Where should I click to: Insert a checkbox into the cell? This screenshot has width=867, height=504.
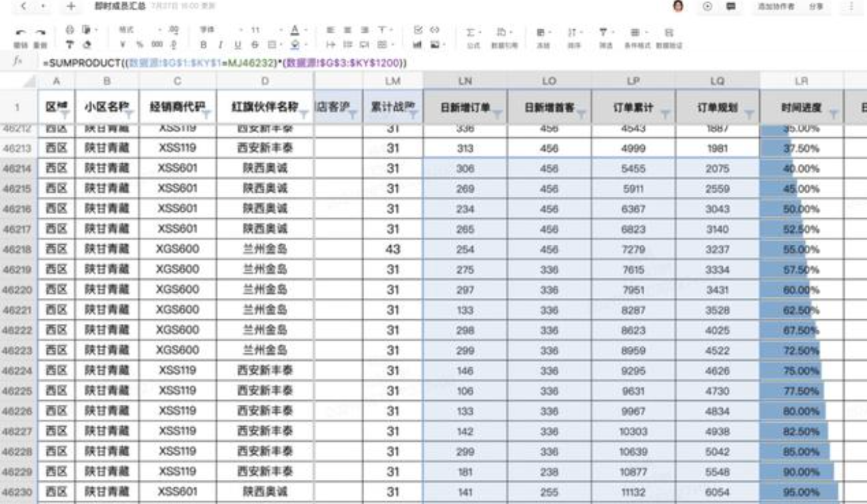pos(418,31)
